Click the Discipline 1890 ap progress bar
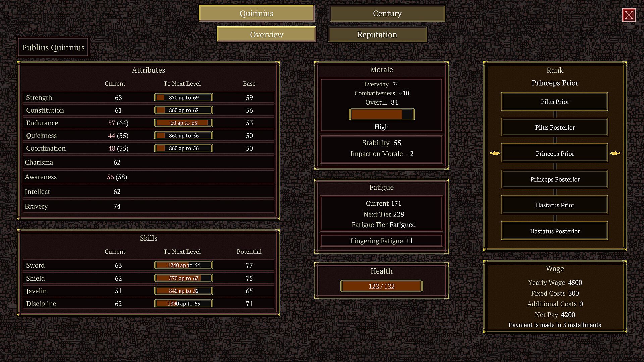Viewport: 644px width, 362px height. tap(183, 304)
